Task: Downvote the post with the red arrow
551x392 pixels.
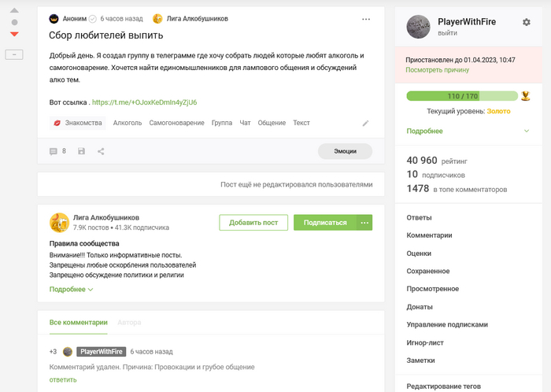Action: click(x=14, y=35)
